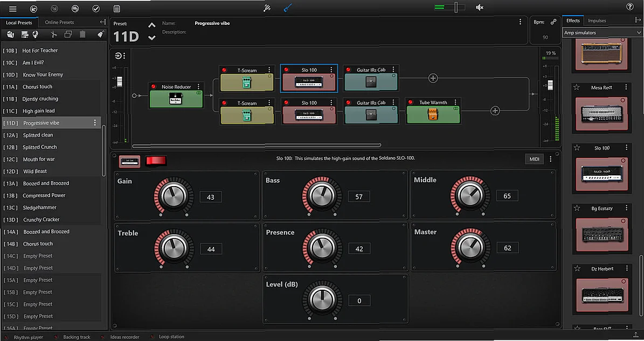
Task: Cut the preset with the scissors icon
Action: coord(53,34)
